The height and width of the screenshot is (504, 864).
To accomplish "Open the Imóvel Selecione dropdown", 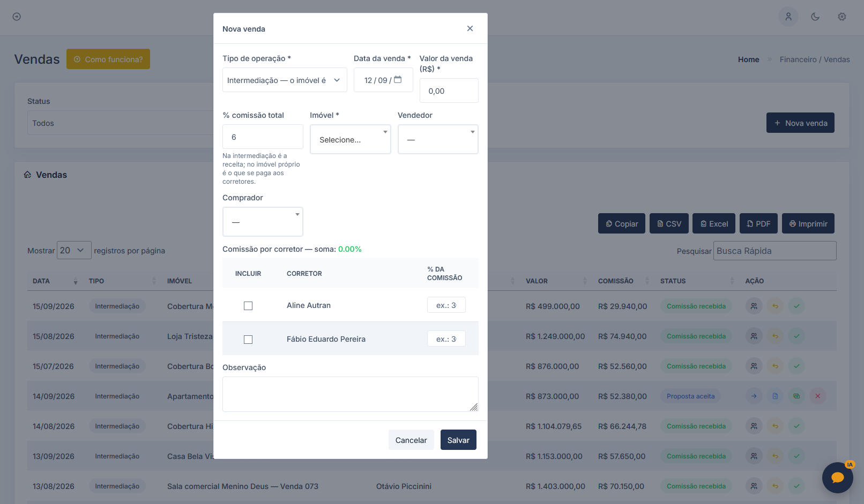I will click(x=351, y=139).
